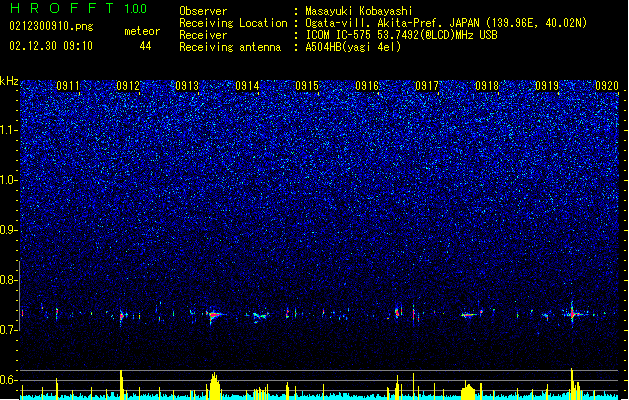Click the 0916 time marker
This screenshot has width=629, height=400.
(x=367, y=86)
